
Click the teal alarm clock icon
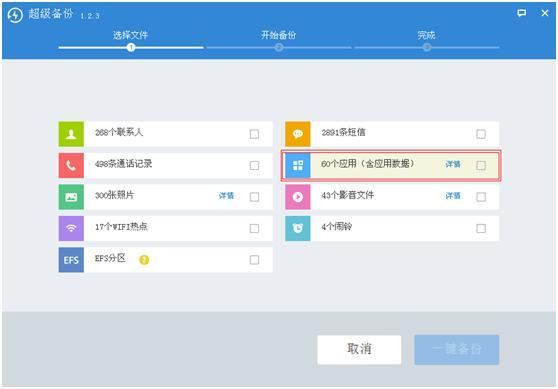[298, 228]
